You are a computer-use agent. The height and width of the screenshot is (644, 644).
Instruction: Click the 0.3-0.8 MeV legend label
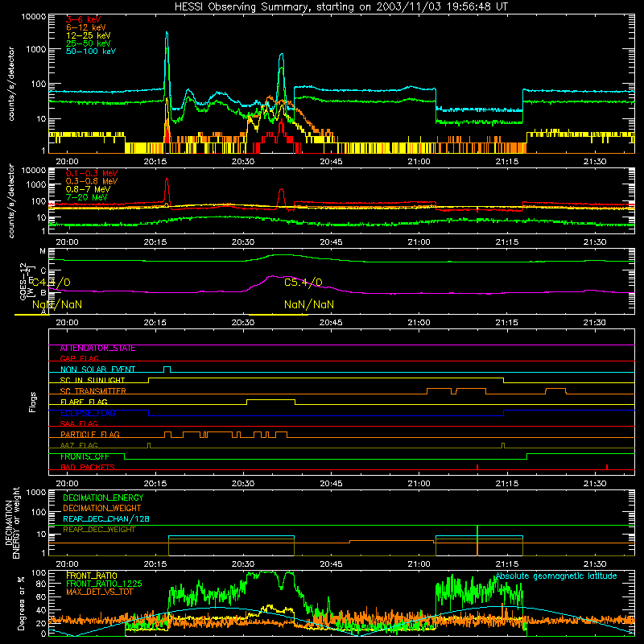coord(92,181)
